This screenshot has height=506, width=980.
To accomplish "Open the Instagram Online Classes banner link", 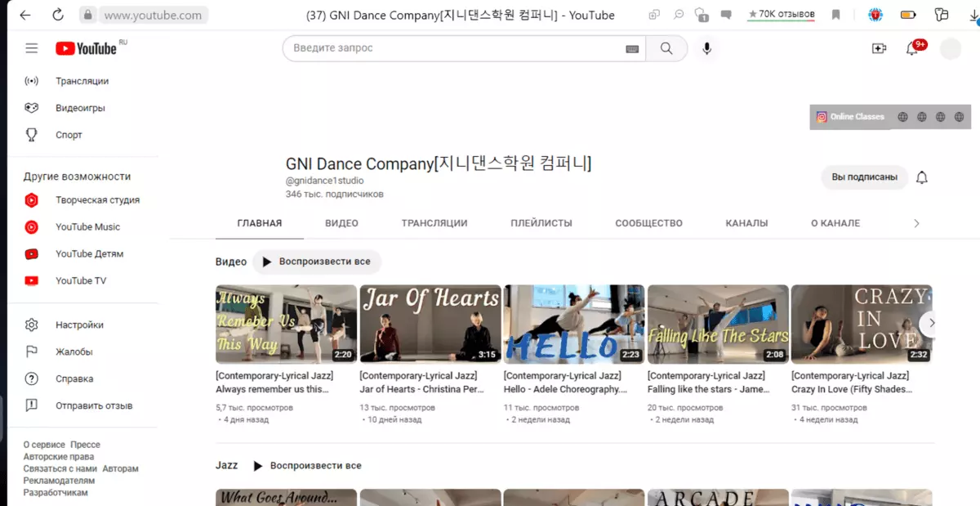I will (x=850, y=117).
